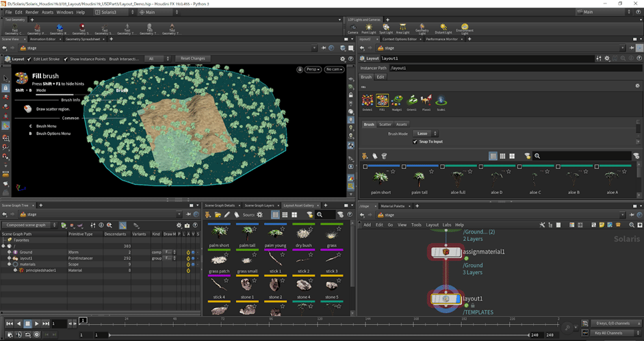Switch to the Scatter tab
The width and height of the screenshot is (644, 341).
click(x=385, y=124)
